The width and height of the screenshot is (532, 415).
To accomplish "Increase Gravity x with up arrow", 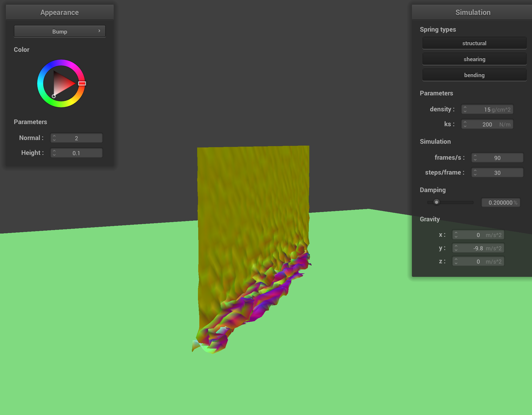I will click(456, 233).
